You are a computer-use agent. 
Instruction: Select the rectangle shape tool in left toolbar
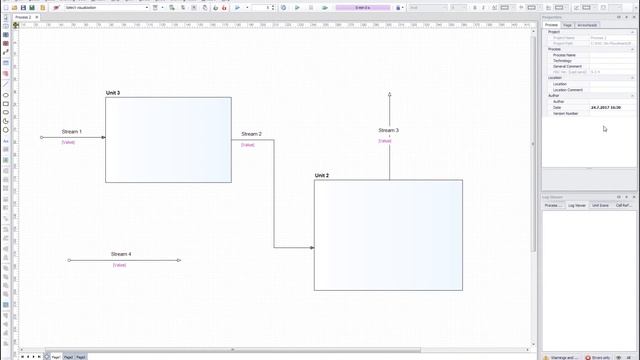tap(6, 104)
